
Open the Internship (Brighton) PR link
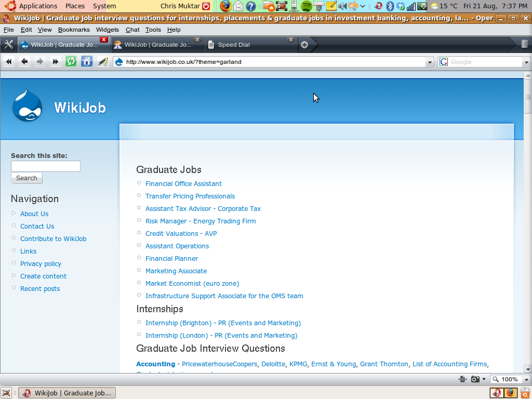click(223, 323)
